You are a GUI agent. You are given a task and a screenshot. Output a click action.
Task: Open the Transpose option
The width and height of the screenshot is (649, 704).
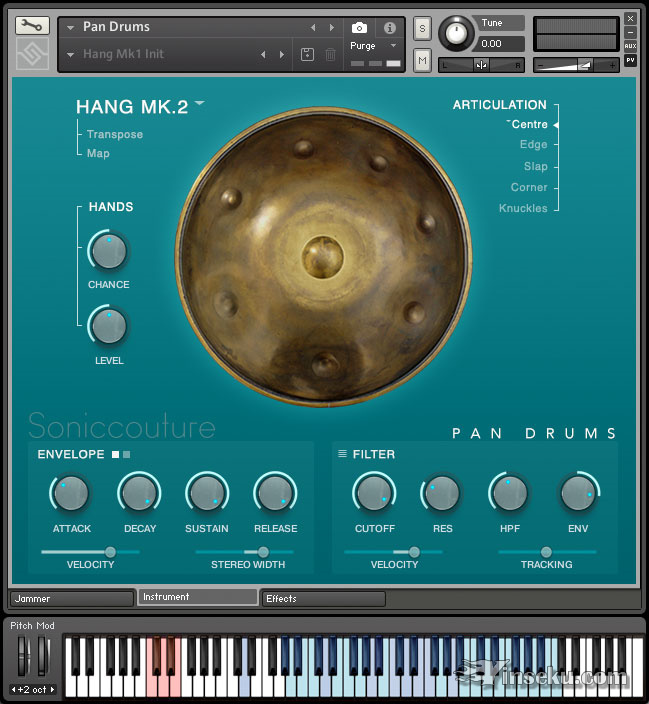[x=114, y=134]
